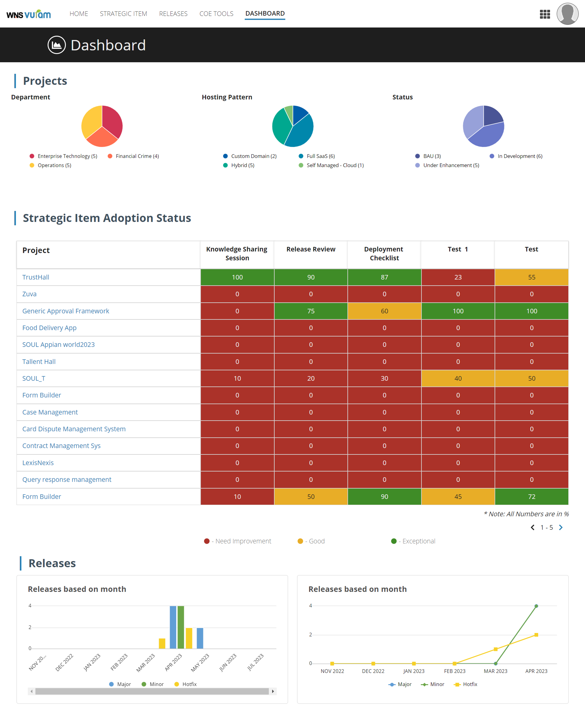Click Generic Approval Framework Deployment cell 60
The image size is (585, 728).
tap(385, 311)
